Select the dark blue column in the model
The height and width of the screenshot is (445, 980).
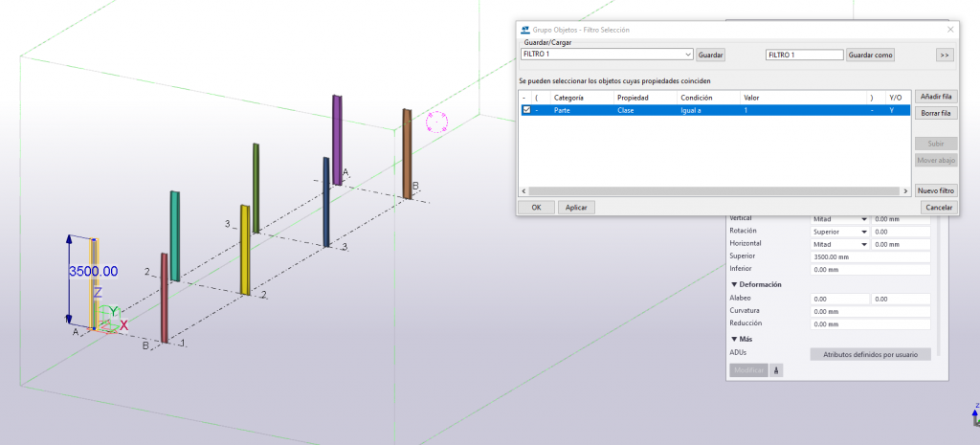[x=325, y=201]
